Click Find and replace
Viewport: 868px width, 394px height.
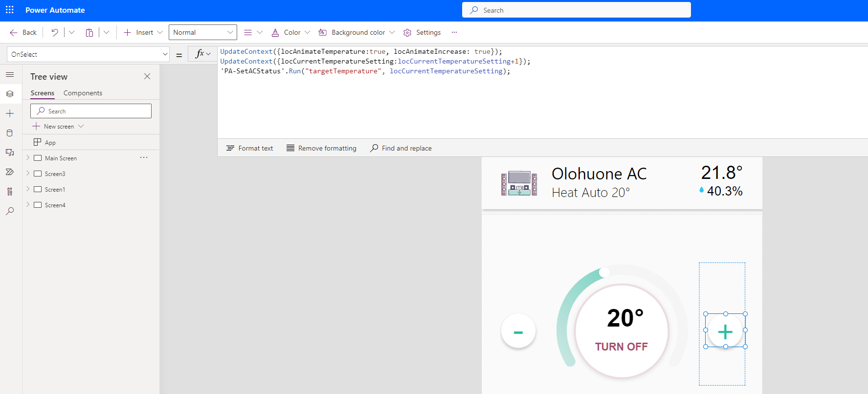coord(401,148)
